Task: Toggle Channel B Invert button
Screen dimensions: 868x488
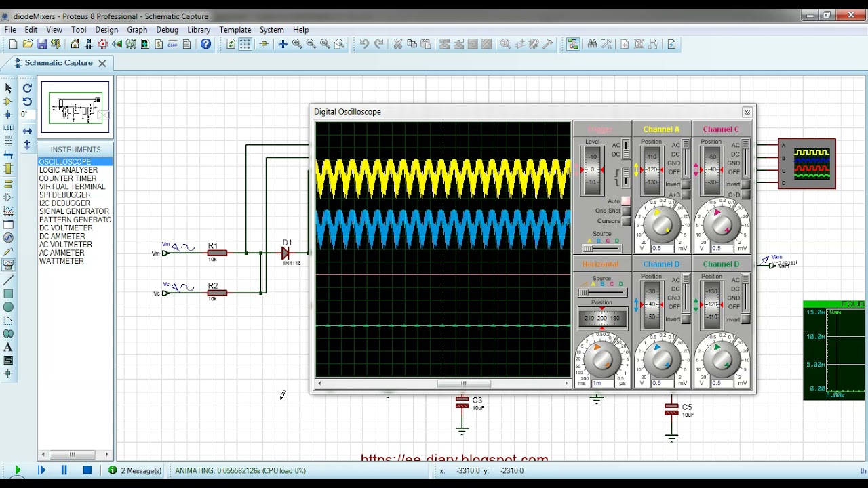Action: coord(686,319)
